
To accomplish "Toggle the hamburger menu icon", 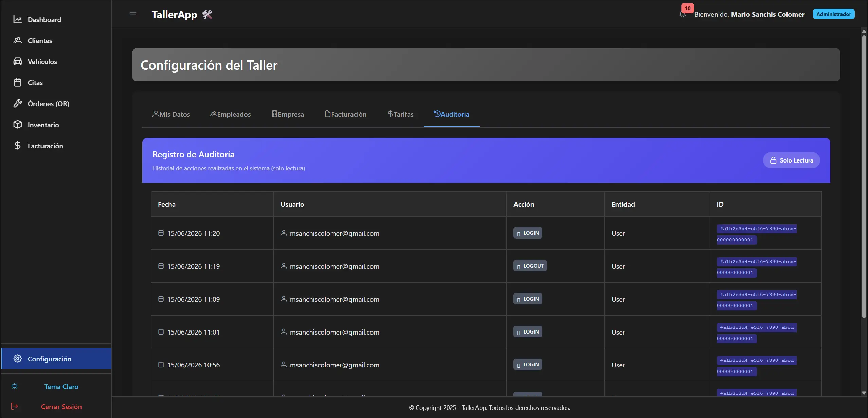I will click(x=133, y=14).
